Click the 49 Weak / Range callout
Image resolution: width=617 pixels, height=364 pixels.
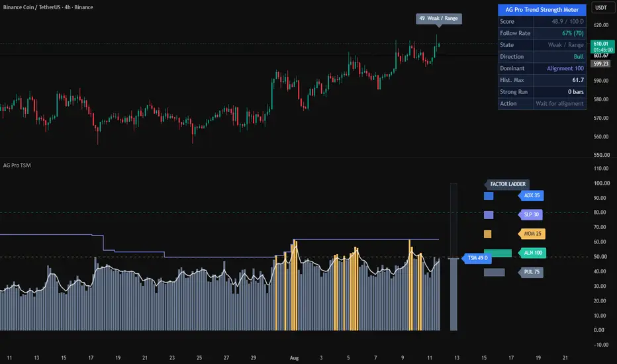pyautogui.click(x=439, y=19)
